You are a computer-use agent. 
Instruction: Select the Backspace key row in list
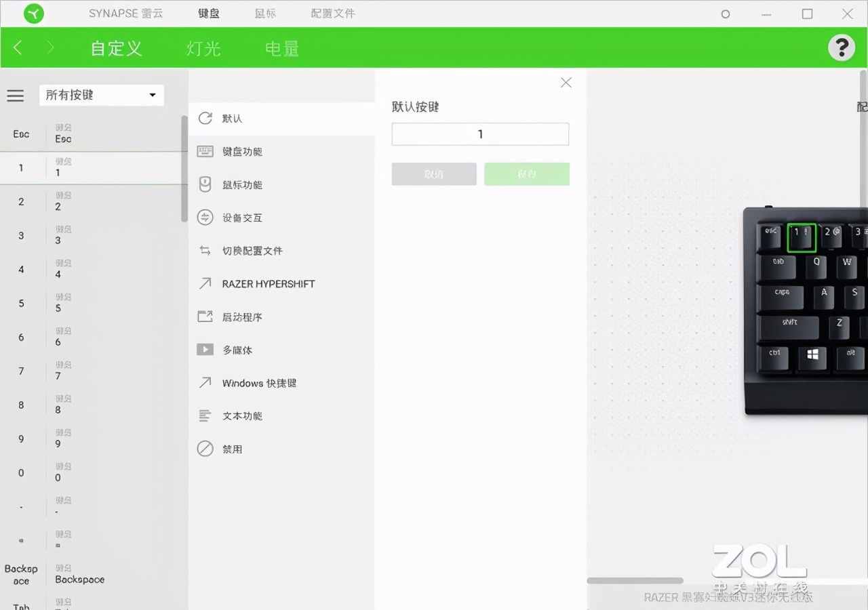[90, 575]
